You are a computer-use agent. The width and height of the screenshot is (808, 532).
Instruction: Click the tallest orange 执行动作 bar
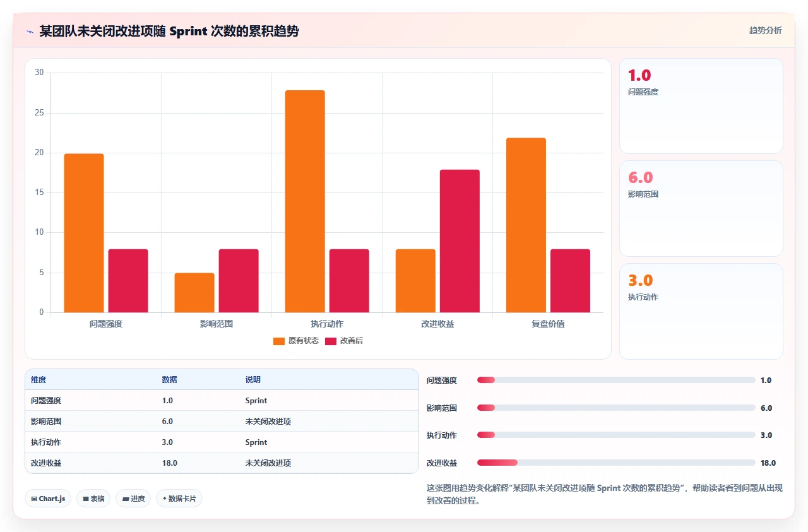click(x=305, y=201)
